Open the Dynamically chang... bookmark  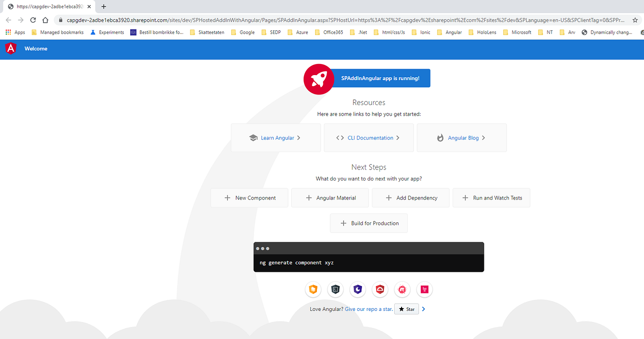pyautogui.click(x=607, y=32)
